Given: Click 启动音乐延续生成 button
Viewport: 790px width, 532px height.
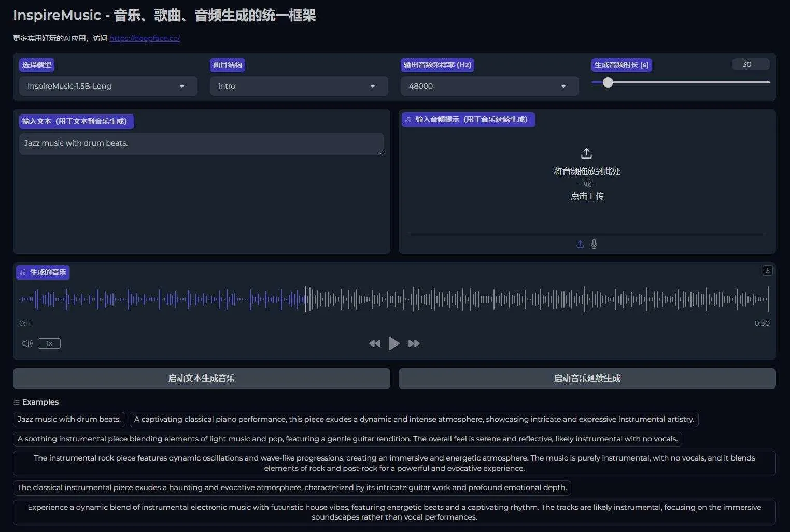Looking at the screenshot, I should coord(587,379).
